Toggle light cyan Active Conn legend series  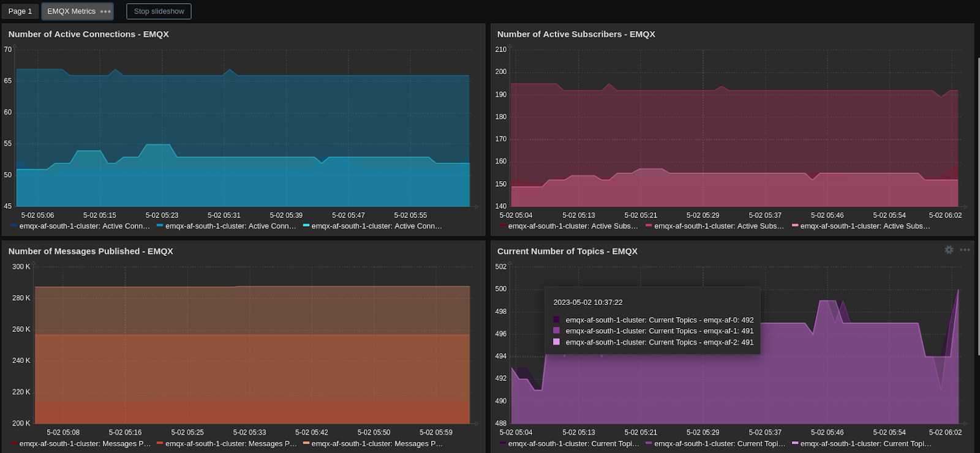pos(372,226)
